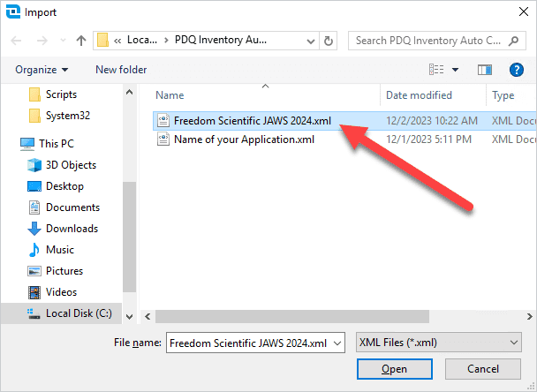The image size is (537, 392).
Task: Click the Local Disk drive icon
Action: pos(34,314)
